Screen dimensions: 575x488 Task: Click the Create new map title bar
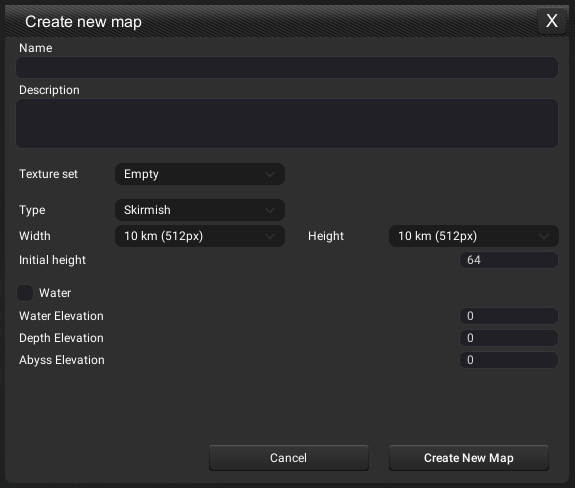click(271, 21)
